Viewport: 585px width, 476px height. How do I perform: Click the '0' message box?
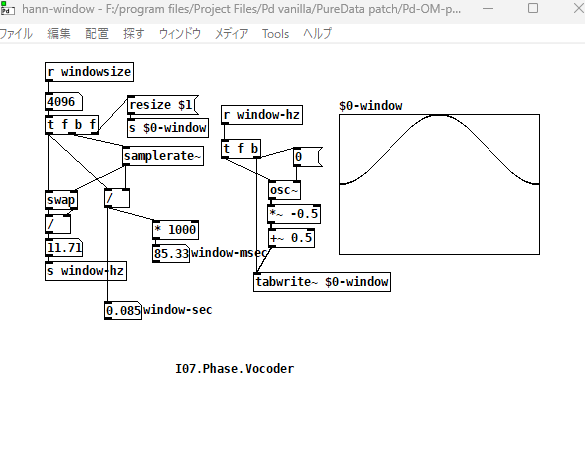(x=307, y=157)
